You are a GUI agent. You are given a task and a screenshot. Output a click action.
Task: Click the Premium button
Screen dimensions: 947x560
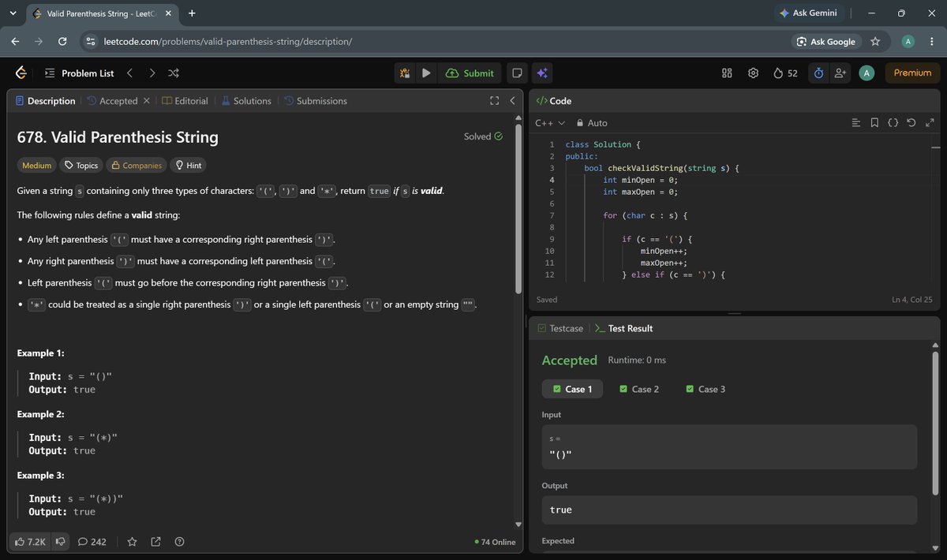(x=912, y=73)
